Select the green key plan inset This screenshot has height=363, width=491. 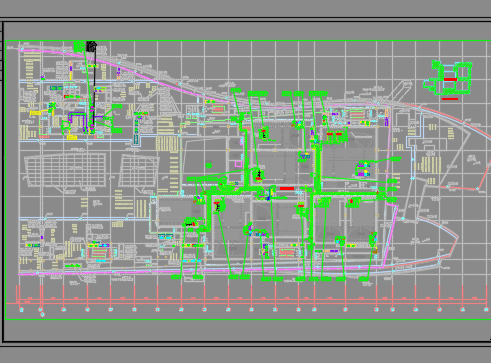pyautogui.click(x=448, y=78)
